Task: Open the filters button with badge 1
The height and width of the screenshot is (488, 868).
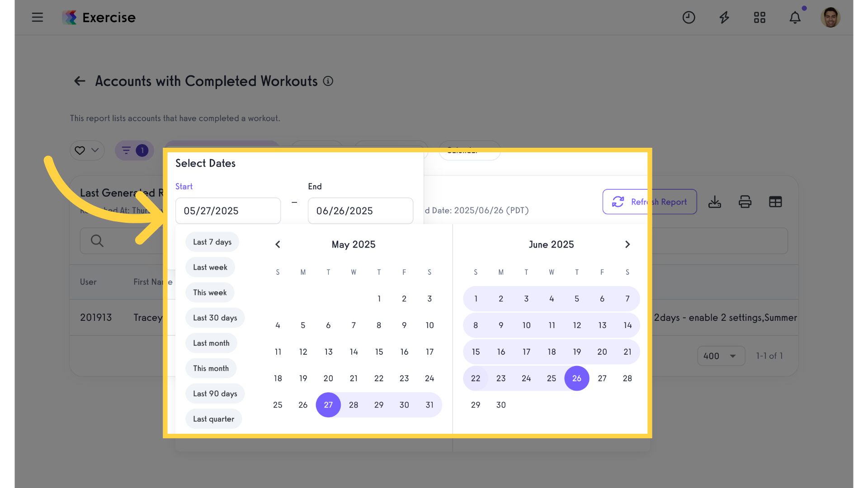Action: (134, 150)
